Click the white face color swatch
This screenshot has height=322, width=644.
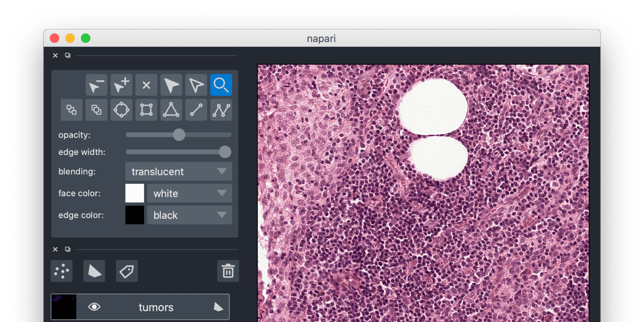pos(135,194)
